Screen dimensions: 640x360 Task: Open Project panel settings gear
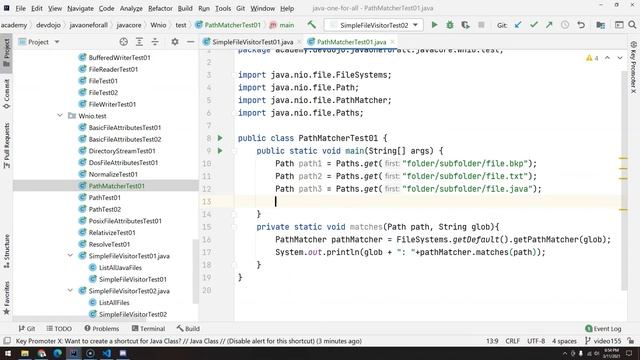pos(175,42)
